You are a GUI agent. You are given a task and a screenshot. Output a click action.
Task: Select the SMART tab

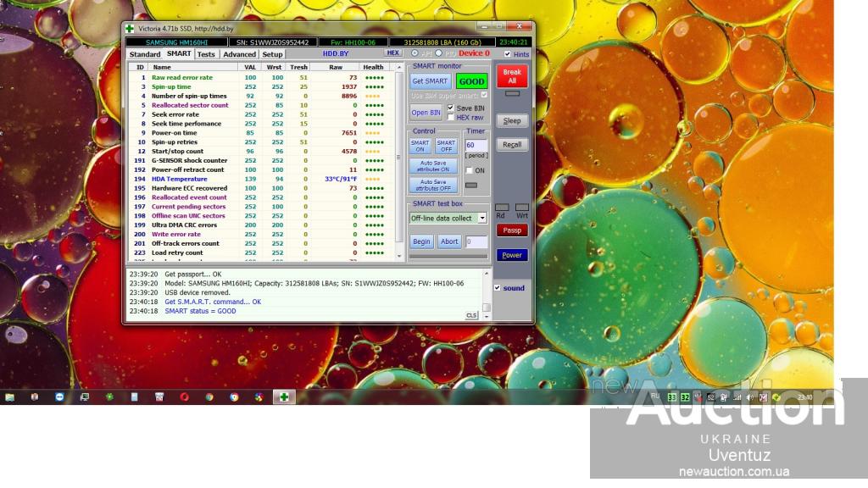(179, 53)
